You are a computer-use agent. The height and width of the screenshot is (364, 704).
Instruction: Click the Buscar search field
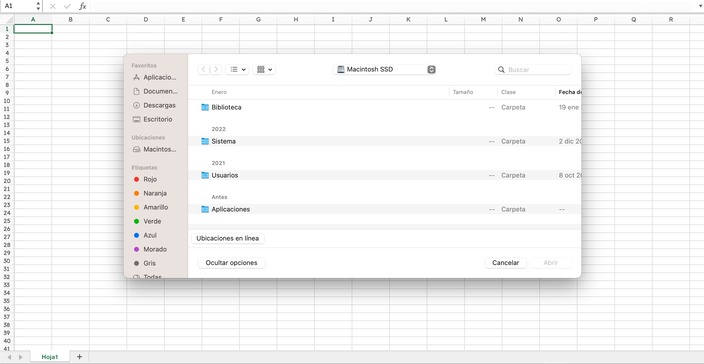click(x=533, y=70)
